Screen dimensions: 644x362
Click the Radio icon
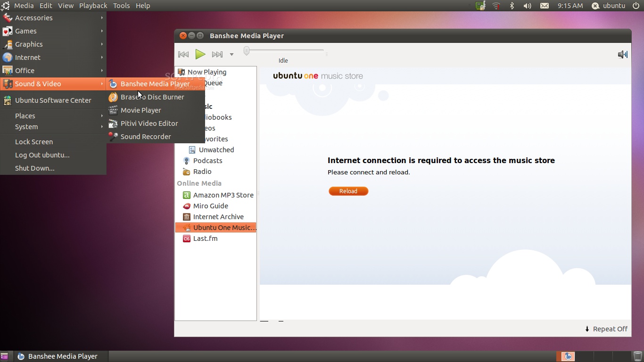click(x=186, y=172)
